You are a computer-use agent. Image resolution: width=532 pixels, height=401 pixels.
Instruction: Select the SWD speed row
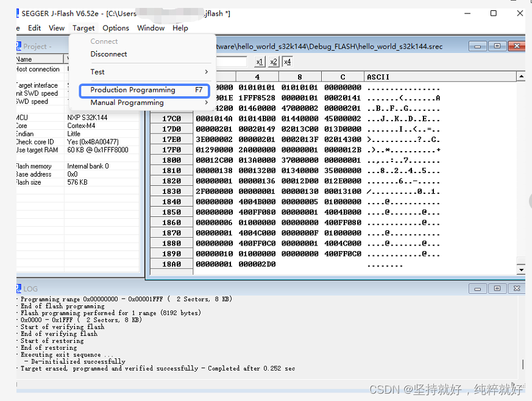tap(77, 101)
